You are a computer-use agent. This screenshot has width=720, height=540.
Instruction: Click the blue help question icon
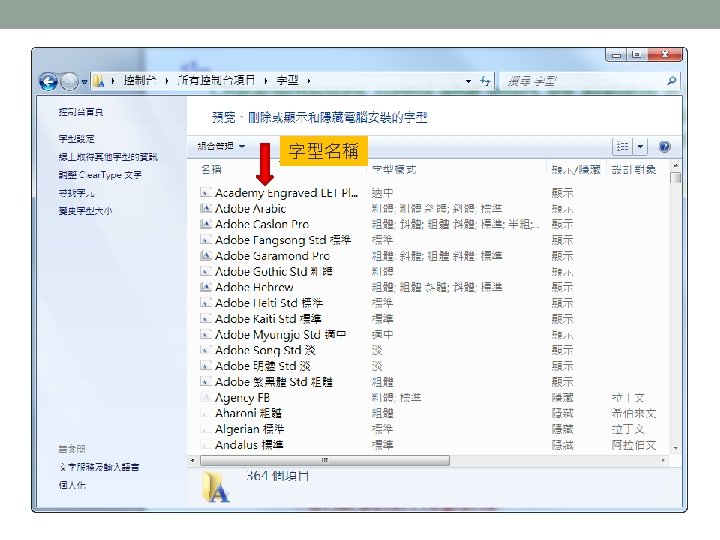pos(664,146)
